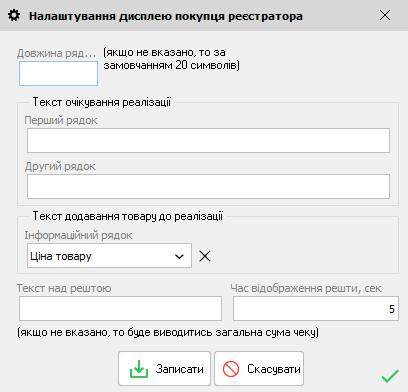Click the 'Довжина ряд...' label
This screenshot has width=408, height=392.
point(56,53)
